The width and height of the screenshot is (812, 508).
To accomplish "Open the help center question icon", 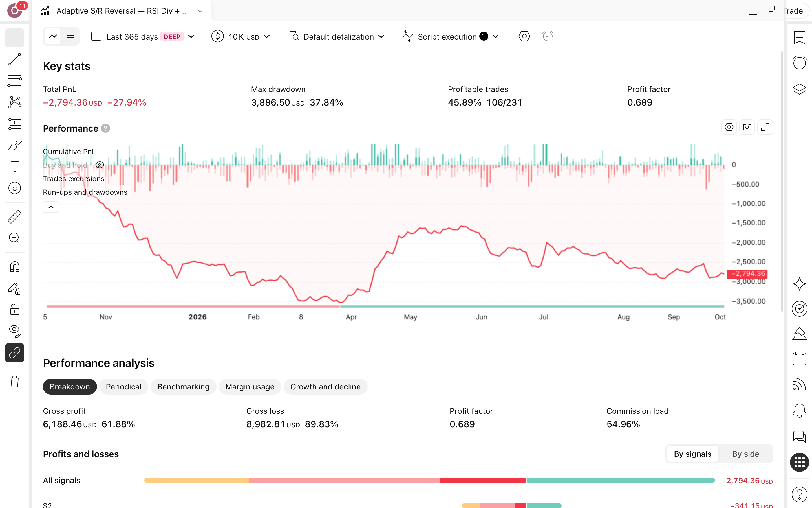I will [x=799, y=494].
